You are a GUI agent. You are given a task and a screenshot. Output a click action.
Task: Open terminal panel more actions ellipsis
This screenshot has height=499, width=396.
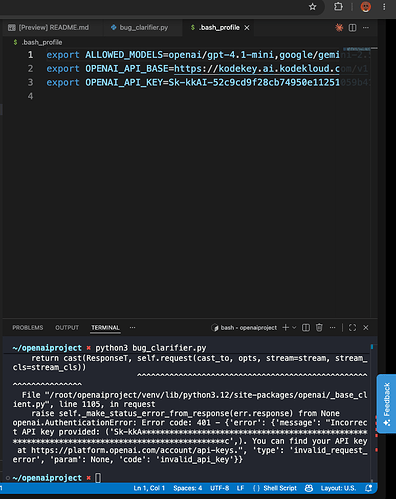(x=332, y=328)
